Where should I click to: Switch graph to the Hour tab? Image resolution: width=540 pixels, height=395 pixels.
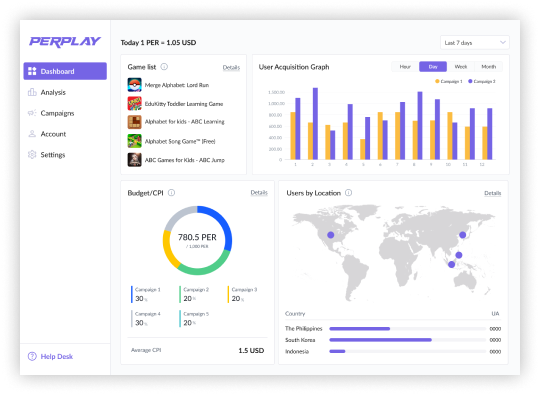[x=405, y=67]
